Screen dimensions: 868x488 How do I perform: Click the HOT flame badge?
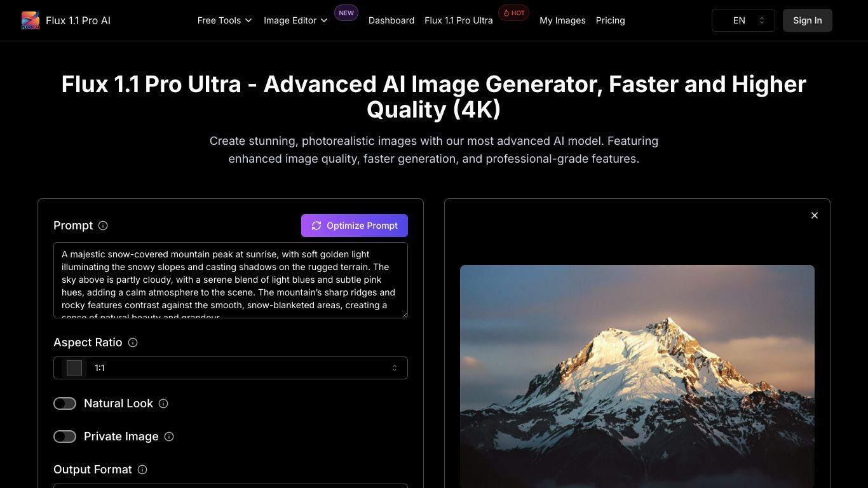click(513, 13)
